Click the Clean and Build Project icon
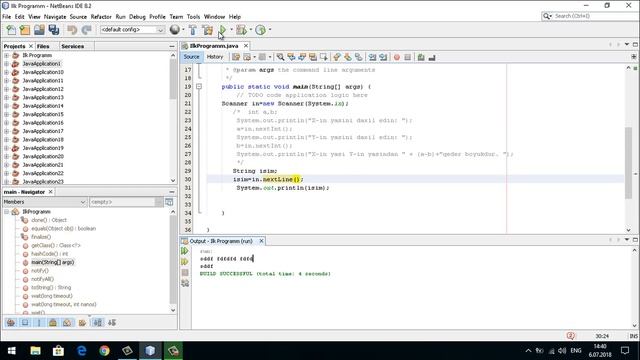640x360 pixels. pos(207,30)
